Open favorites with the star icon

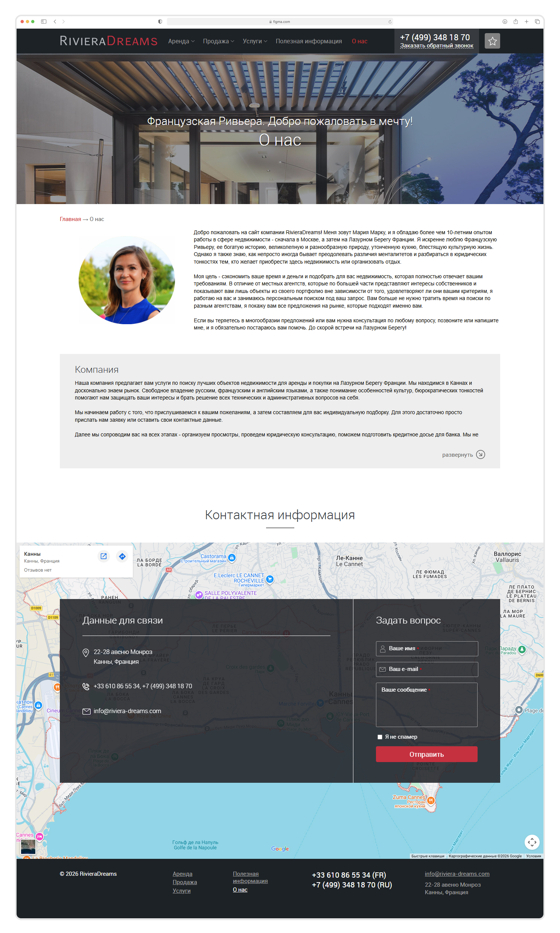click(x=493, y=41)
